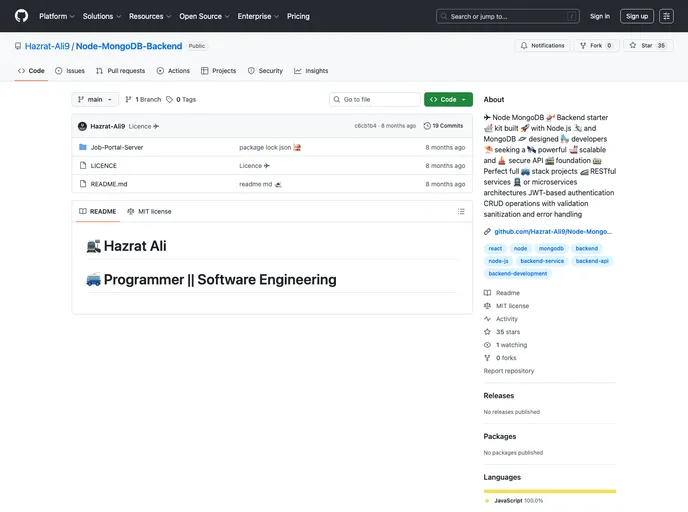Open the Readme sidebar link

pyautogui.click(x=502, y=293)
